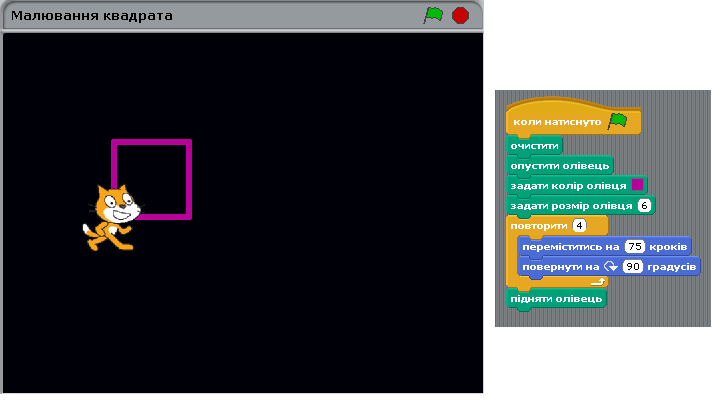Click the 'Малювання квадрата' stage title
Viewport: 727px width, 403px height.
[x=92, y=15]
